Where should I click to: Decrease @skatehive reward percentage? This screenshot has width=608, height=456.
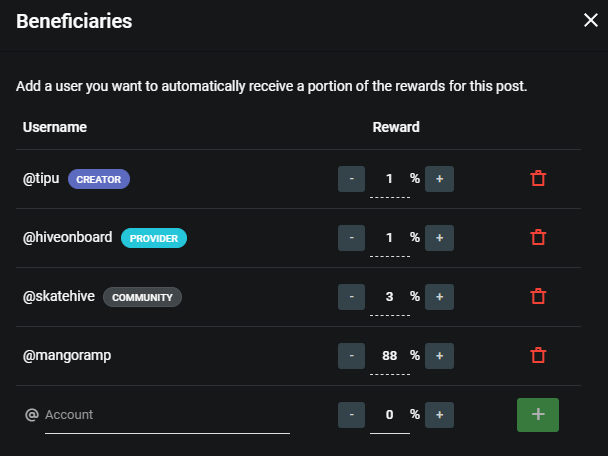coord(351,297)
